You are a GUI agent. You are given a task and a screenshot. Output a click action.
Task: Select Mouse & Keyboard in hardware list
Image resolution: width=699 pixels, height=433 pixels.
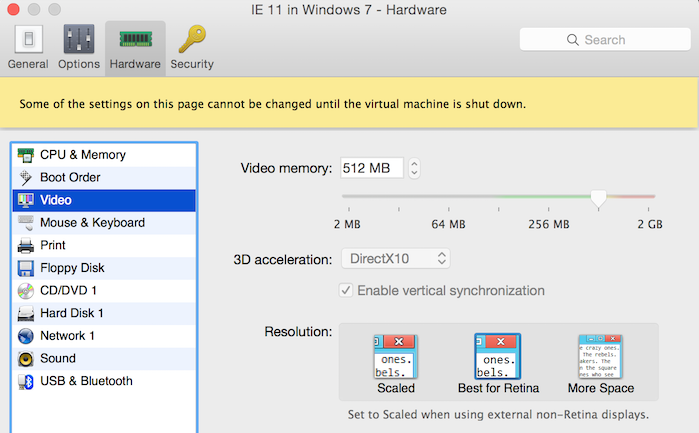[104, 223]
